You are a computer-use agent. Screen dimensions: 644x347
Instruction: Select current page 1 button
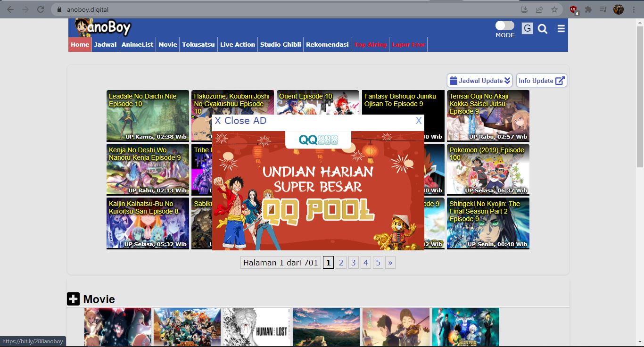click(x=328, y=263)
